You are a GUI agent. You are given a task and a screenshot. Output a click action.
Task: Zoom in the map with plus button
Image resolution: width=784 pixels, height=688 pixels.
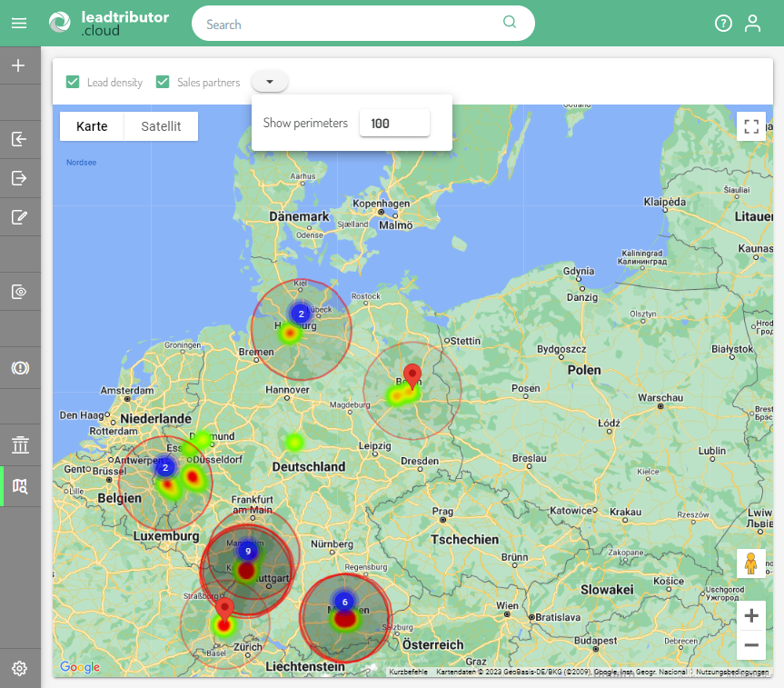pos(751,616)
